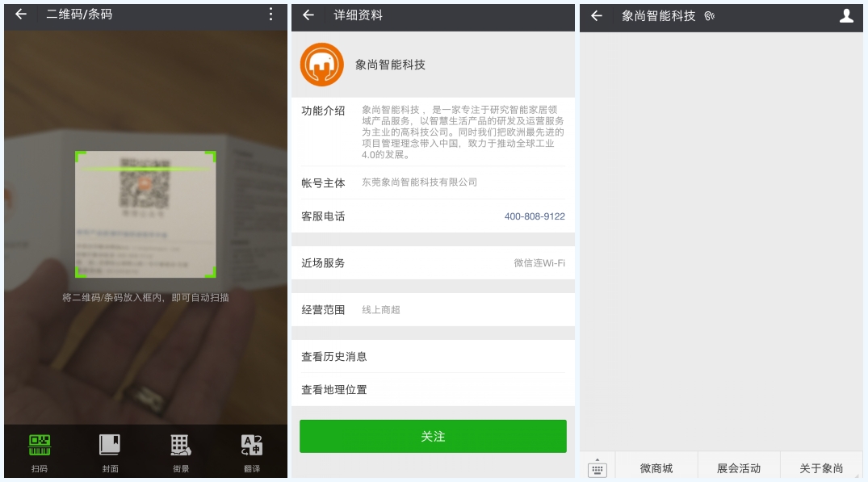Tap the 象尚智能科技 orange account avatar
868x482 pixels.
(321, 65)
